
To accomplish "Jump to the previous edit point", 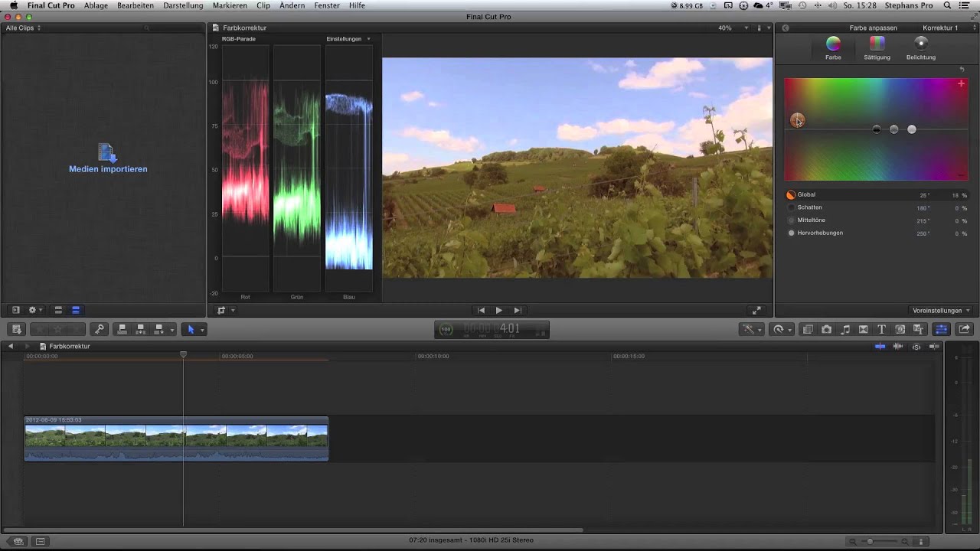I will 481,310.
